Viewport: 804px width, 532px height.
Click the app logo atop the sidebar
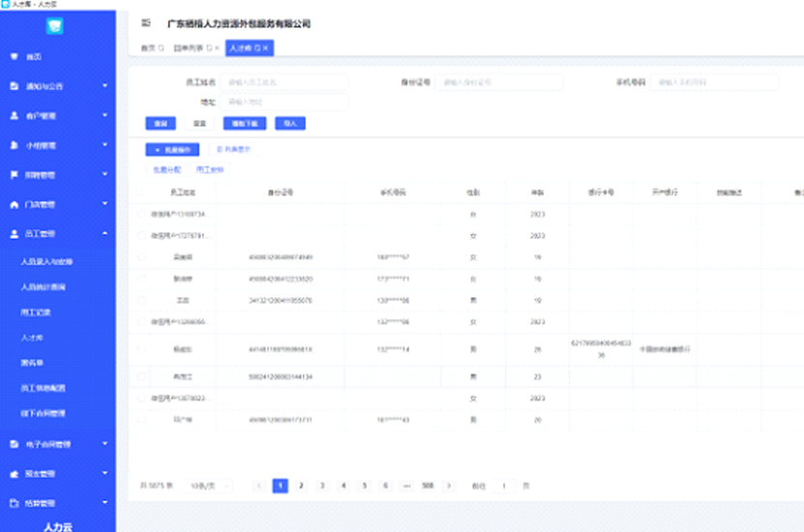point(55,26)
